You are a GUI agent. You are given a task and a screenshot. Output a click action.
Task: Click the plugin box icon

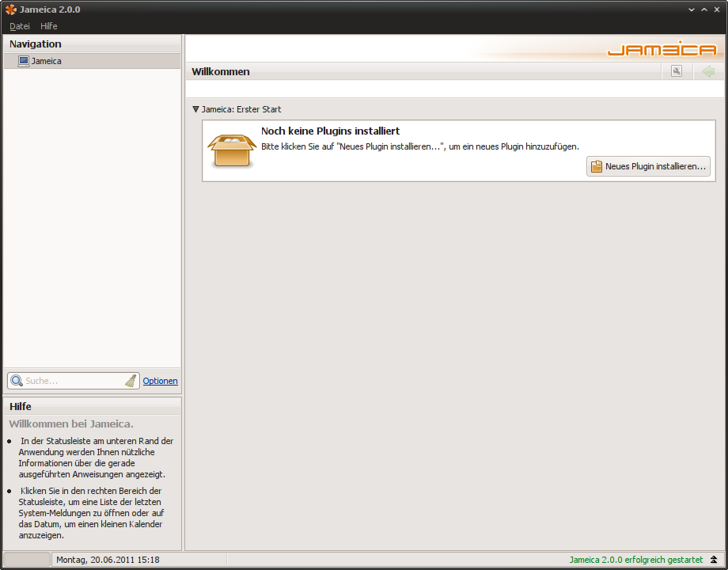[232, 150]
